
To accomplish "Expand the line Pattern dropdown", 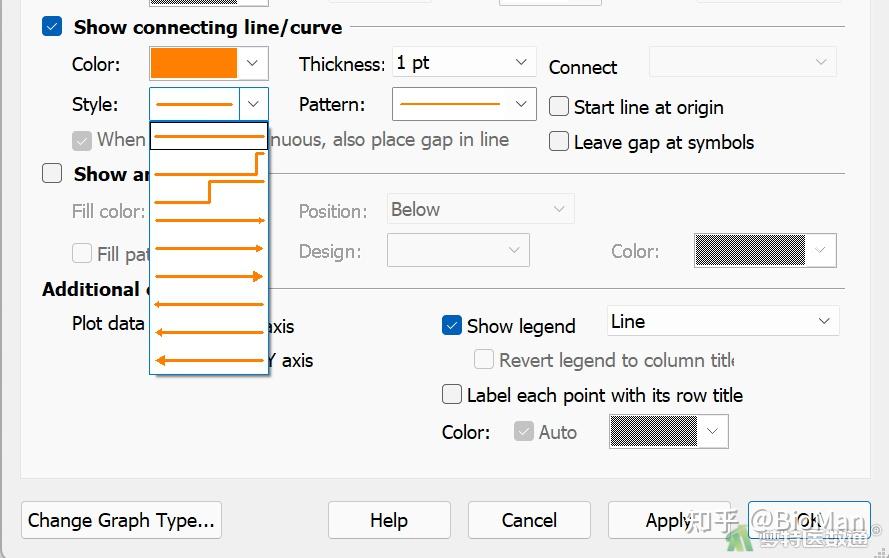I will coord(464,103).
